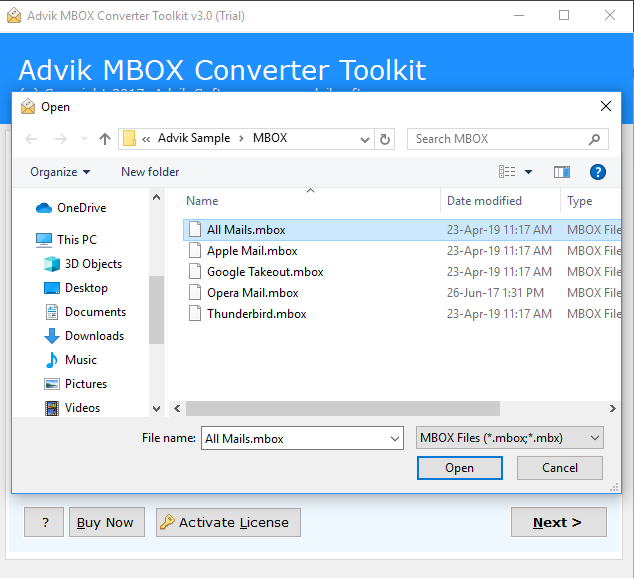The image size is (634, 578).
Task: Click the ? help button in toolkit
Action: click(x=44, y=522)
